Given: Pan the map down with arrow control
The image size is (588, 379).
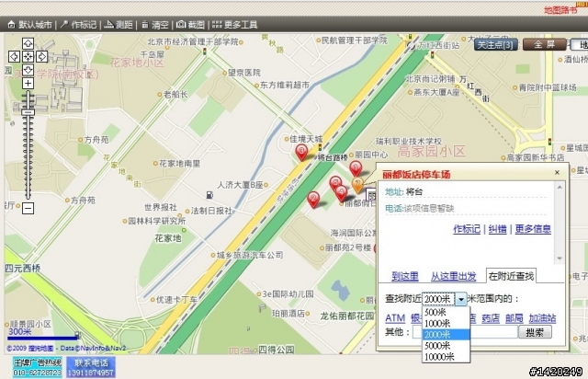Looking at the screenshot, I should click(x=28, y=70).
